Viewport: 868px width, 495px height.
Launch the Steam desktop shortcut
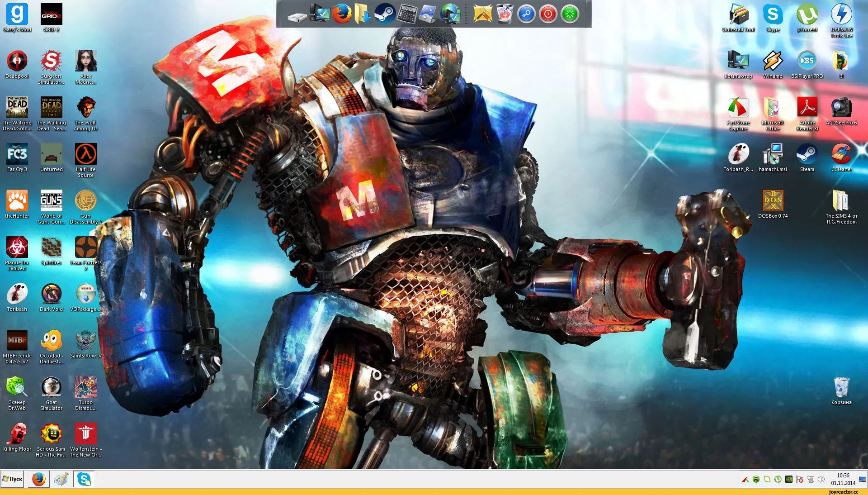coord(807,157)
